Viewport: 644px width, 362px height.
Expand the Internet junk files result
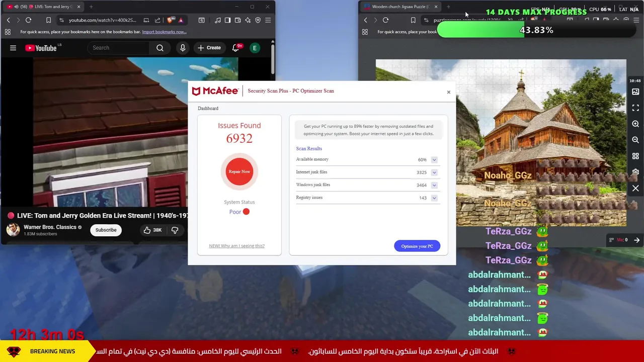[x=434, y=172]
